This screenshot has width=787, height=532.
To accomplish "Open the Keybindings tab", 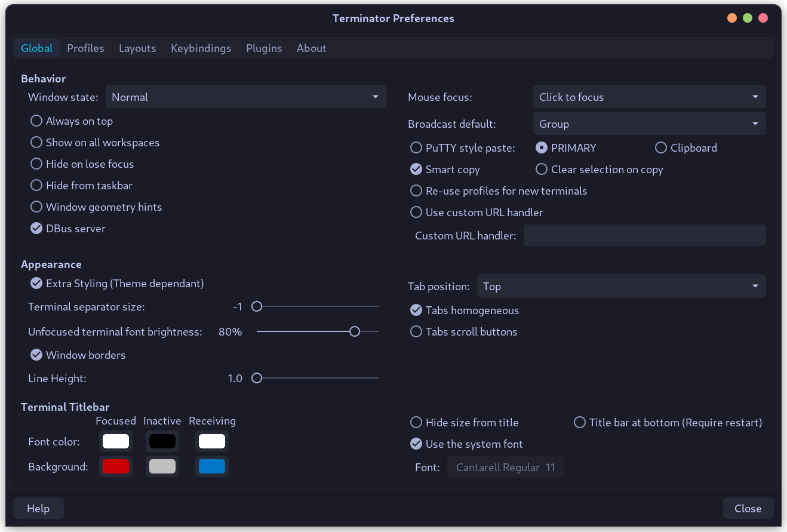I will tap(201, 48).
